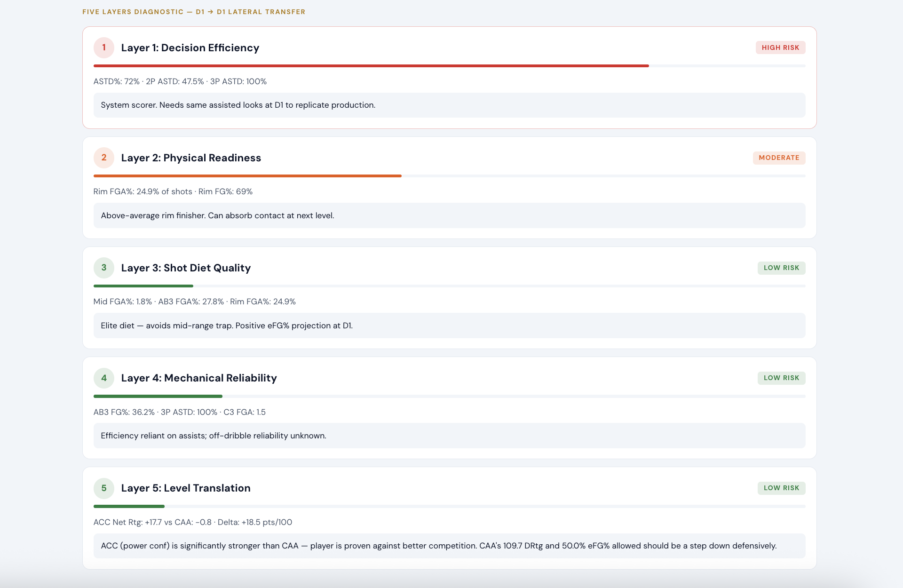This screenshot has height=588, width=903.
Task: Click the number 2 circle badge
Action: click(104, 158)
